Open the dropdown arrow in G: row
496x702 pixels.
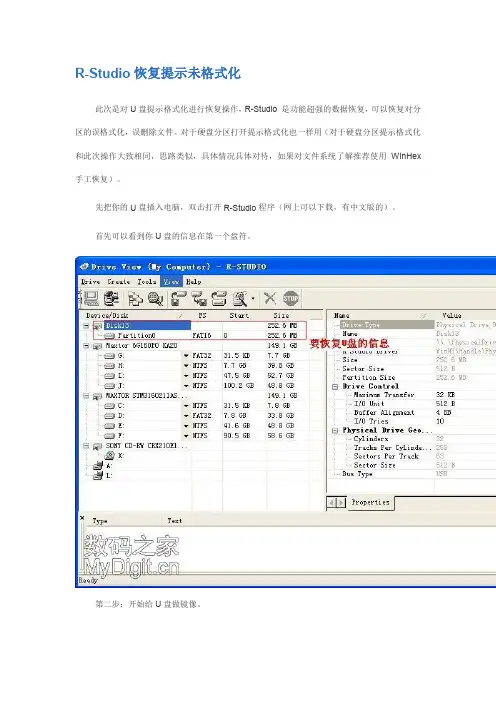[186, 355]
